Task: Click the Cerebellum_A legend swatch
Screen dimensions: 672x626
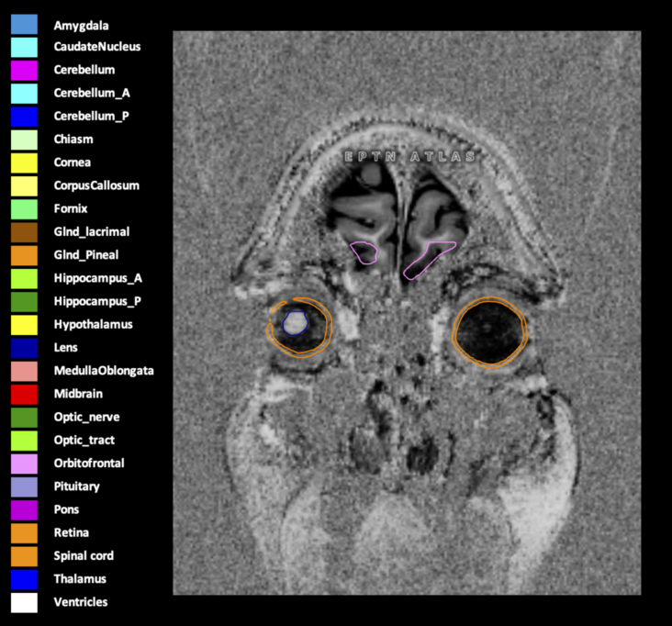Action: tap(24, 94)
